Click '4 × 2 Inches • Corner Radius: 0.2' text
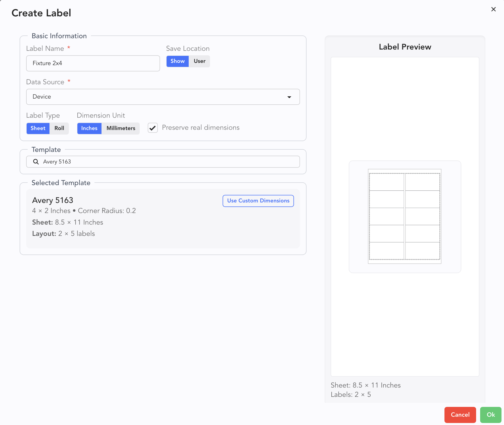This screenshot has width=504, height=425. point(84,211)
